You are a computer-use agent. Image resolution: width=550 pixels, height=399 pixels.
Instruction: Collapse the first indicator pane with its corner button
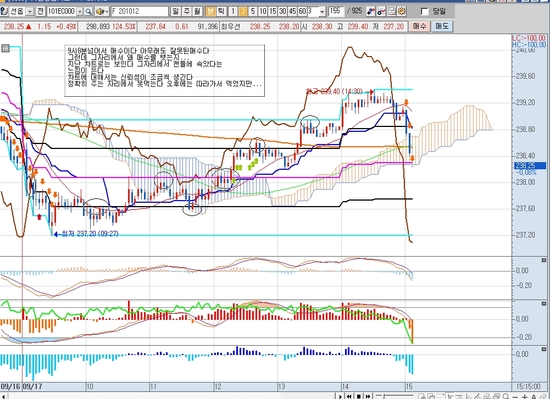pos(544,260)
